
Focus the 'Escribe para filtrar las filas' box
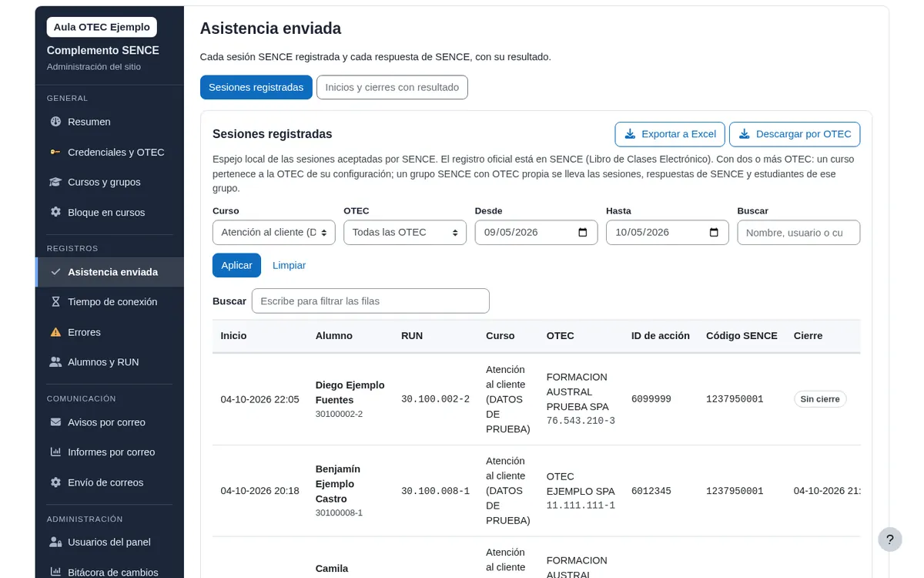click(370, 301)
